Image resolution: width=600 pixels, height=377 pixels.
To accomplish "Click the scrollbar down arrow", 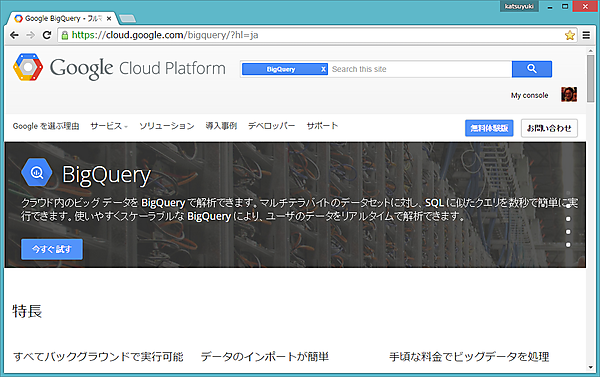I will (591, 368).
